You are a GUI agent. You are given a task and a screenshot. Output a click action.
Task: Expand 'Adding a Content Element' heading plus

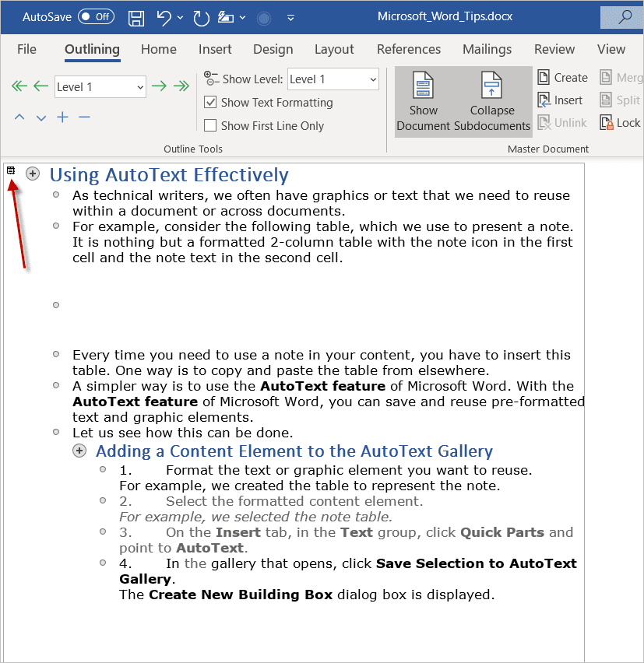point(79,451)
